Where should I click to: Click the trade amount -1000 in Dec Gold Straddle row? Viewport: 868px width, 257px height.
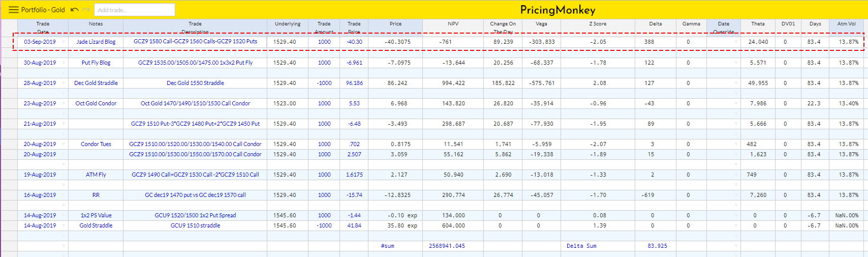324,83
